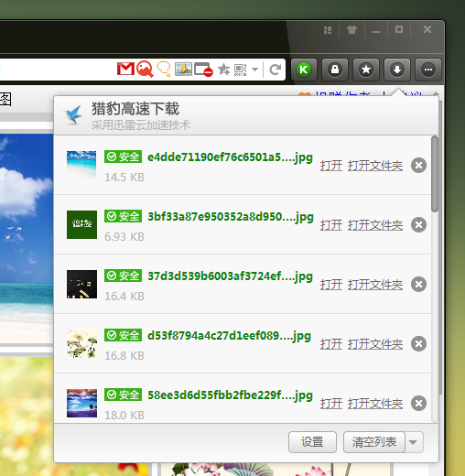Click the 6.93 KB size text
The width and height of the screenshot is (465, 476).
[x=124, y=237]
